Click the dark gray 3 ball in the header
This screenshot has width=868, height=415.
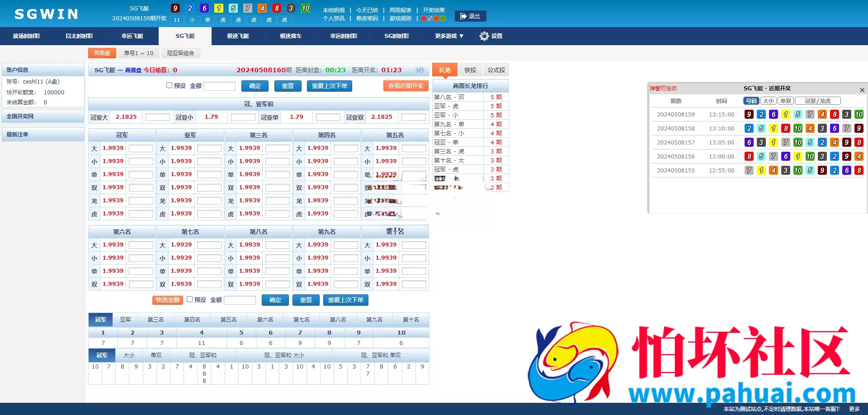point(291,8)
